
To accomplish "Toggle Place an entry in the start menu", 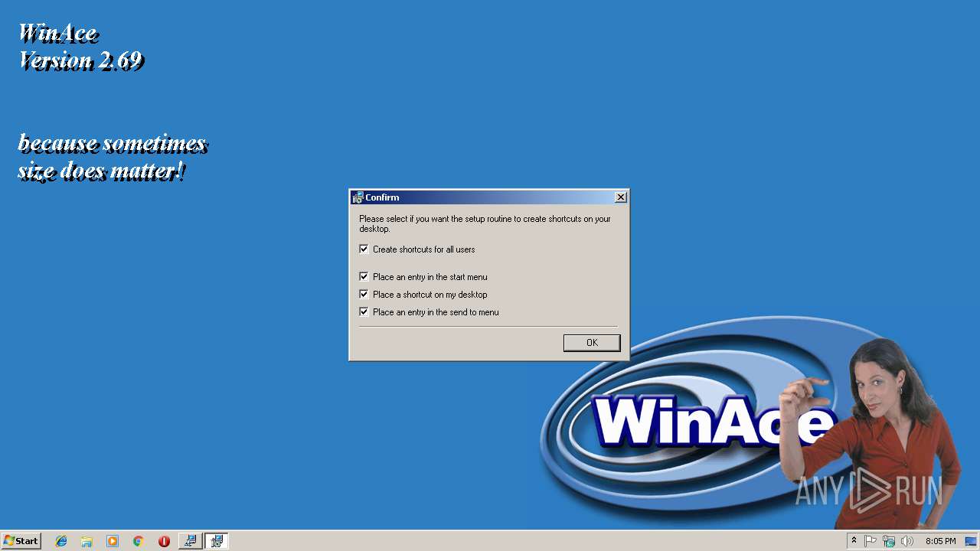I will (x=364, y=277).
